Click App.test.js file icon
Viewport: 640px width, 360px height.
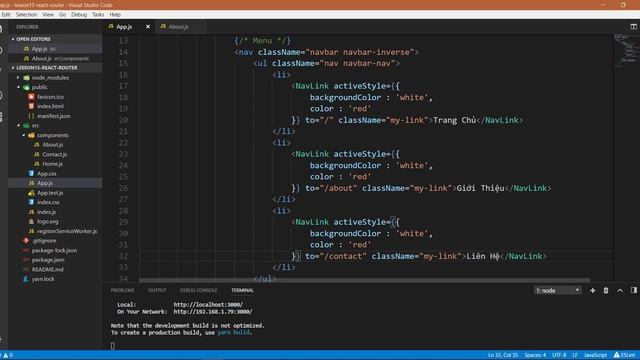tap(31, 193)
